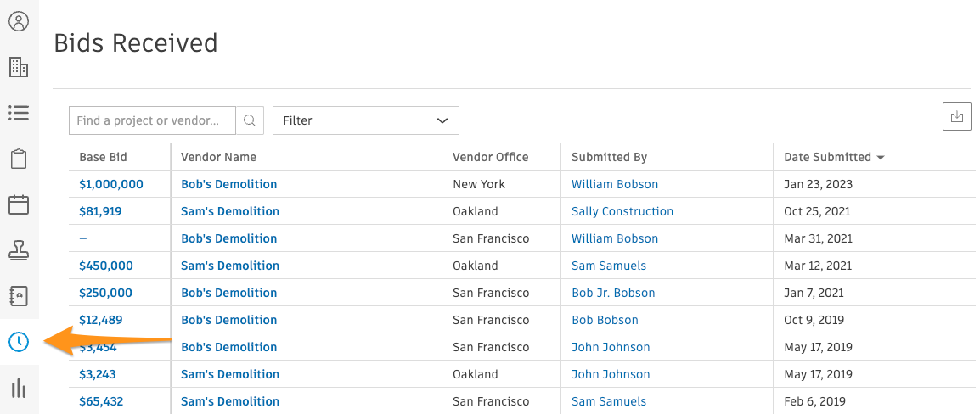The image size is (980, 414).
Task: Open the user profile icon in sidebar
Action: (x=19, y=21)
